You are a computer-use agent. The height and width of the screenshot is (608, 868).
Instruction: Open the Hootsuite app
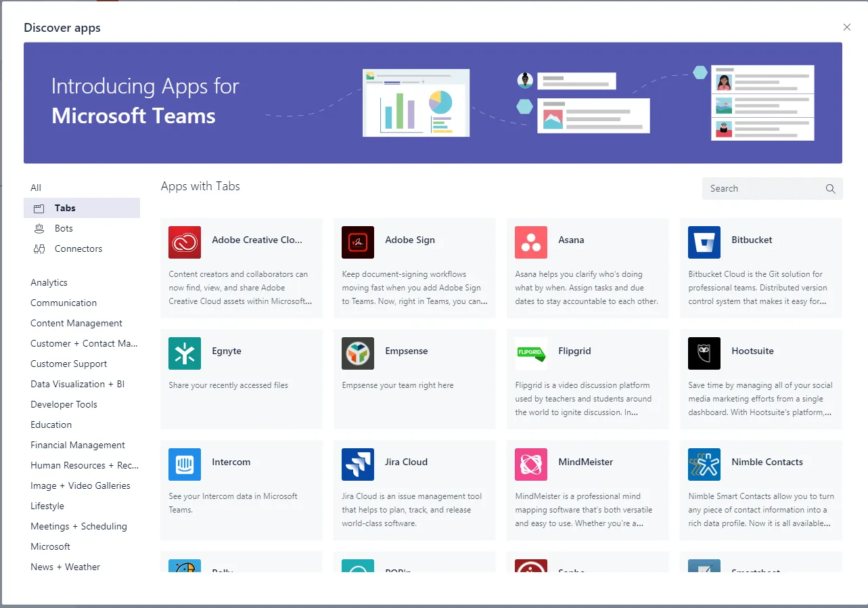pos(704,353)
